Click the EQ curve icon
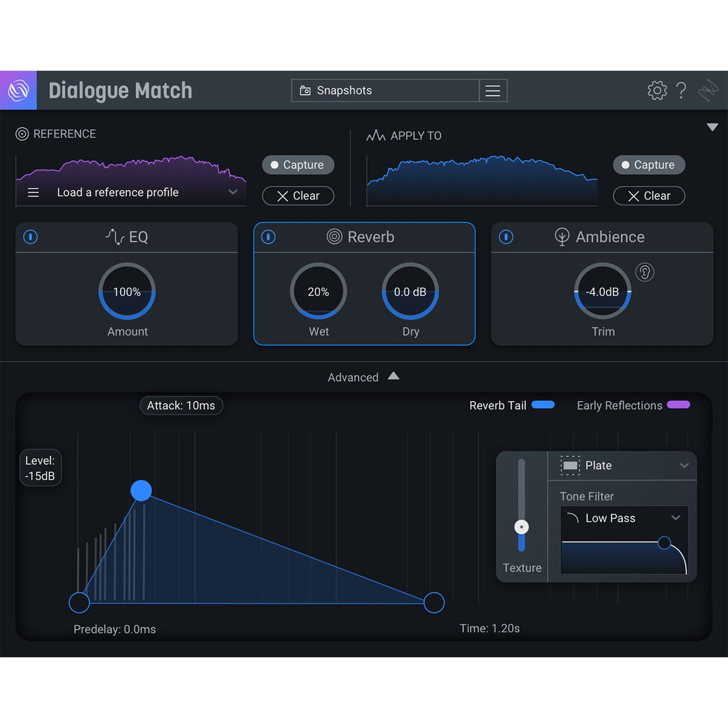This screenshot has height=728, width=728. 115,237
